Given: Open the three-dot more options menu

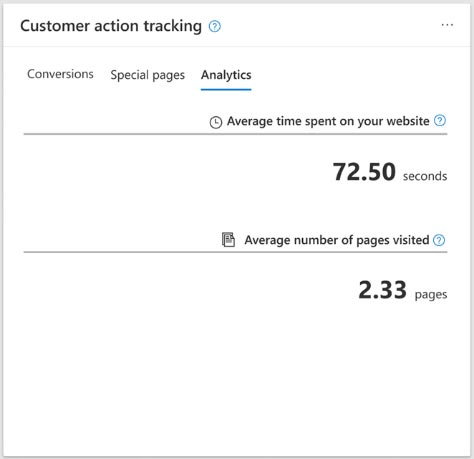Looking at the screenshot, I should click(447, 25).
